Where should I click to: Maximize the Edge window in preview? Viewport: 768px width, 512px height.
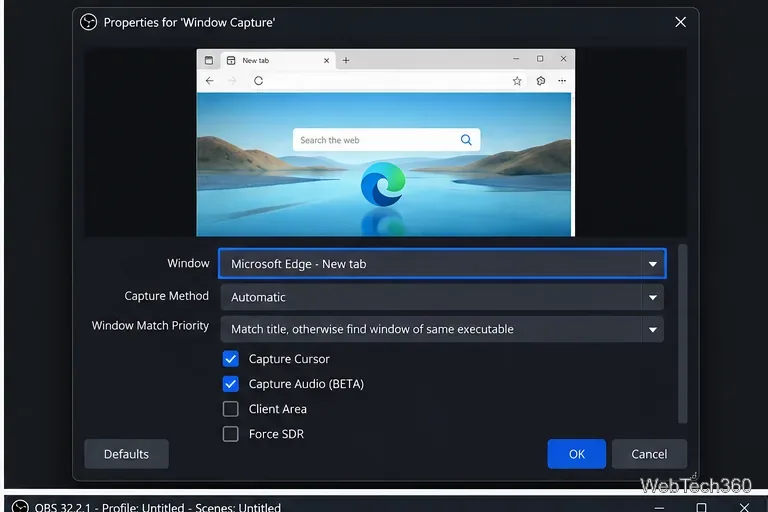point(540,59)
